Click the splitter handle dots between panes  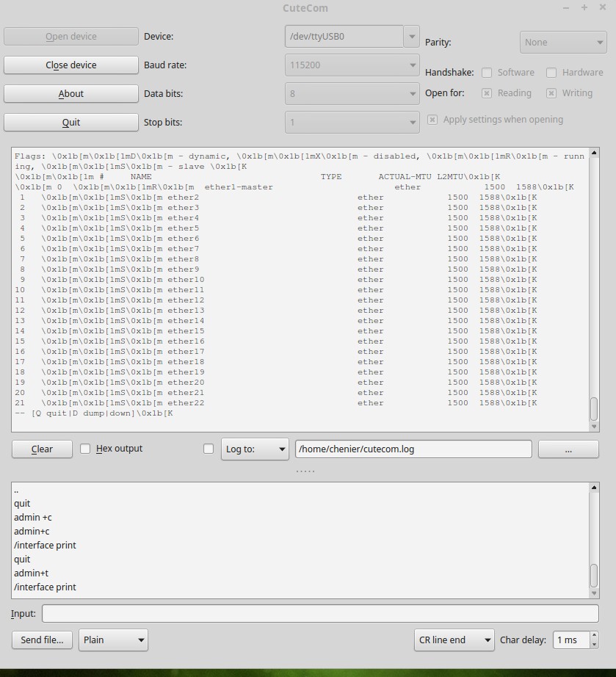pos(305,471)
